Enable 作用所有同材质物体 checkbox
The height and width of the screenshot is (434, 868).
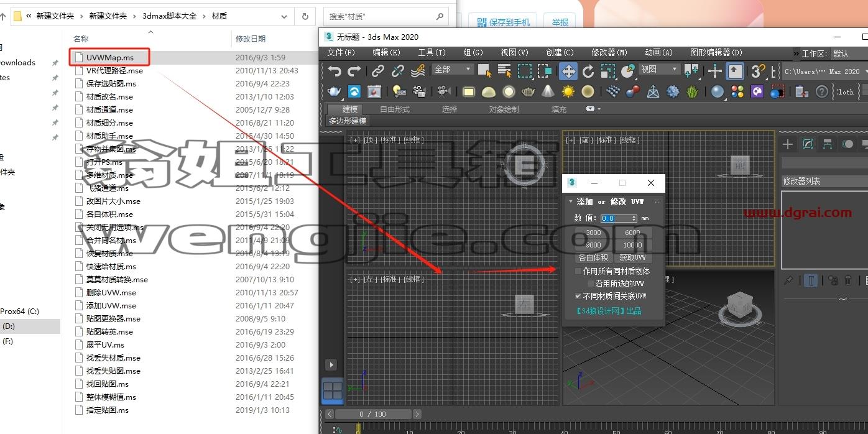point(578,271)
